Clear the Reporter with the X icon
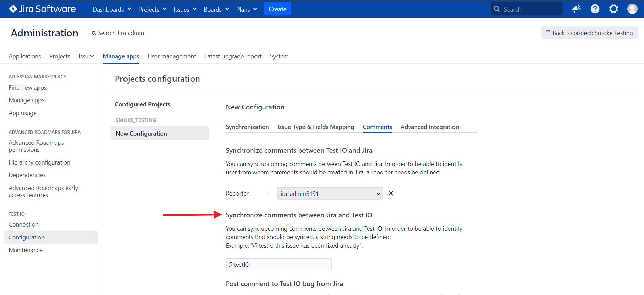 click(391, 193)
